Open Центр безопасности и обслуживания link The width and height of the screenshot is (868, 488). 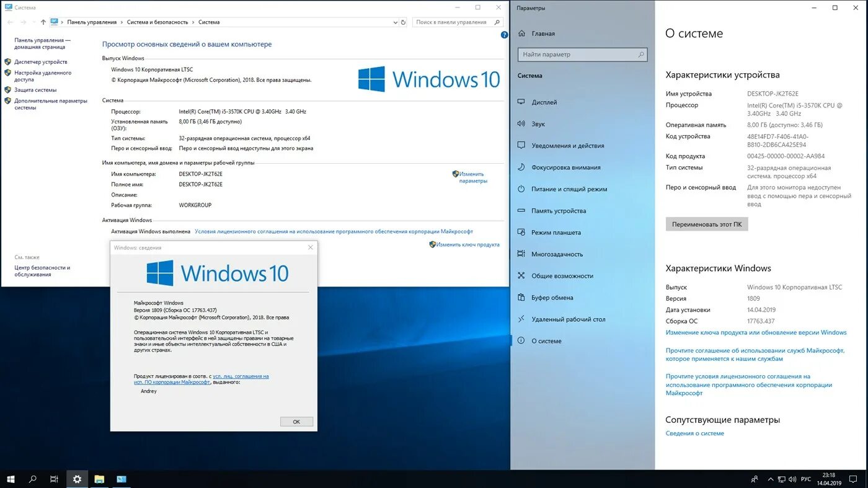(42, 271)
